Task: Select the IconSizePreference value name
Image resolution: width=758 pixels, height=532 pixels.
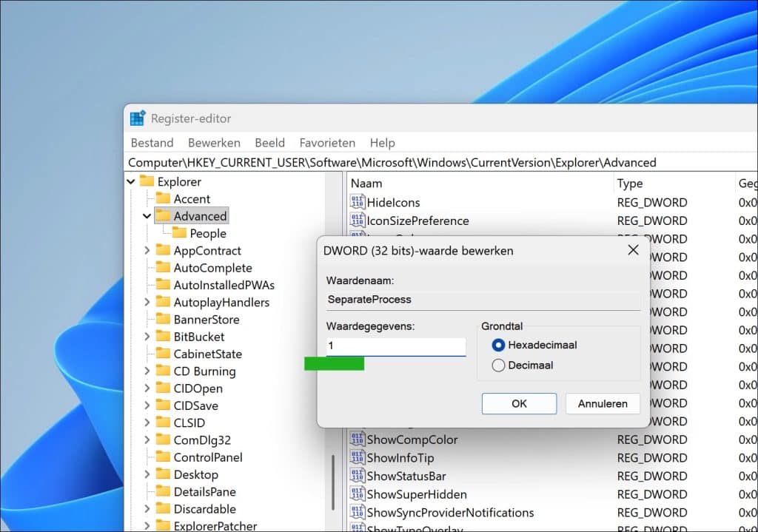Action: (x=417, y=220)
